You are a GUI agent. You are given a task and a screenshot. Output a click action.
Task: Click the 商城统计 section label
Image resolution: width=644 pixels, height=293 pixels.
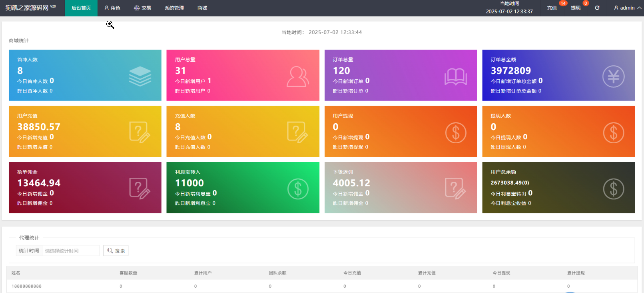tap(19, 41)
